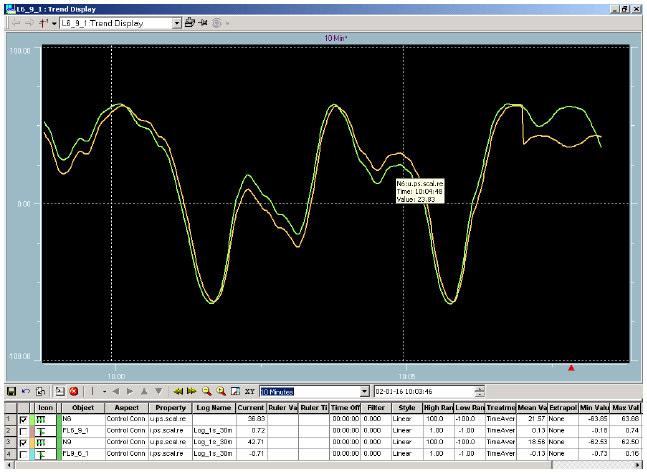Click the Property column header
647x474 pixels.
(x=170, y=408)
